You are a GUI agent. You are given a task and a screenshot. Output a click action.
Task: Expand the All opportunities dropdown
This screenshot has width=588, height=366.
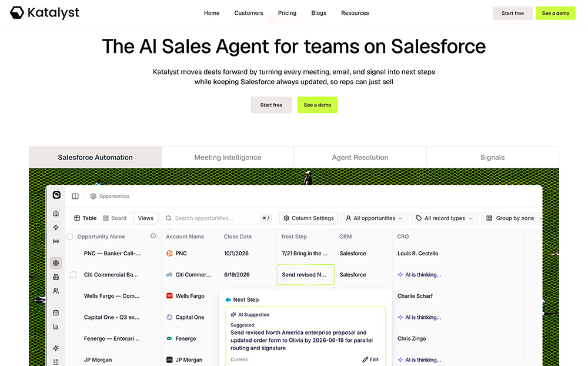click(x=374, y=218)
